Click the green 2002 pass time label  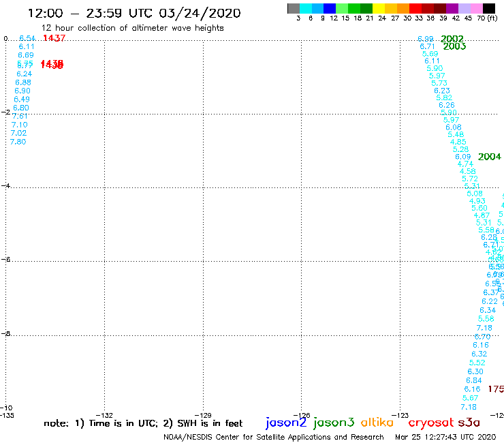tap(452, 39)
